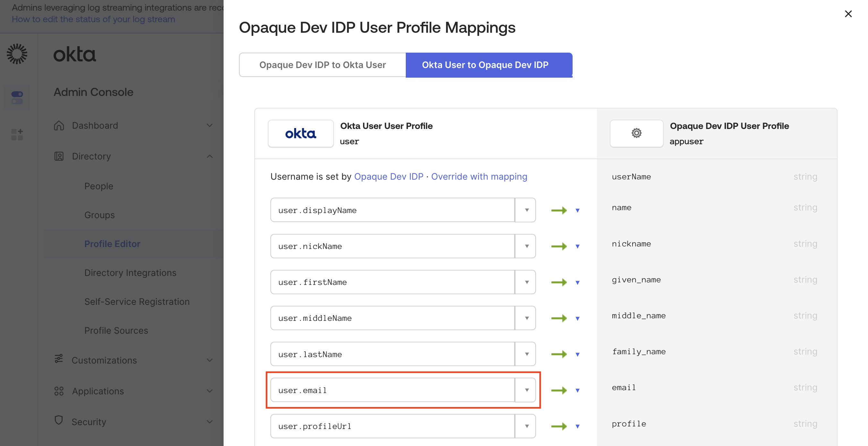Click the green arrow next to user.displayName

click(x=559, y=210)
